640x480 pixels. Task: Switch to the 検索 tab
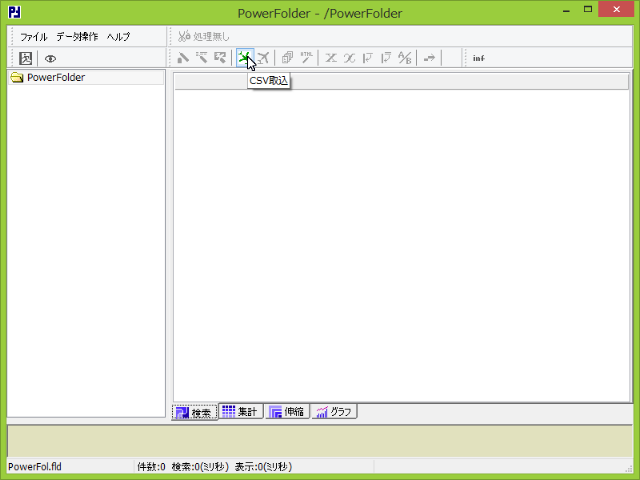tap(195, 412)
